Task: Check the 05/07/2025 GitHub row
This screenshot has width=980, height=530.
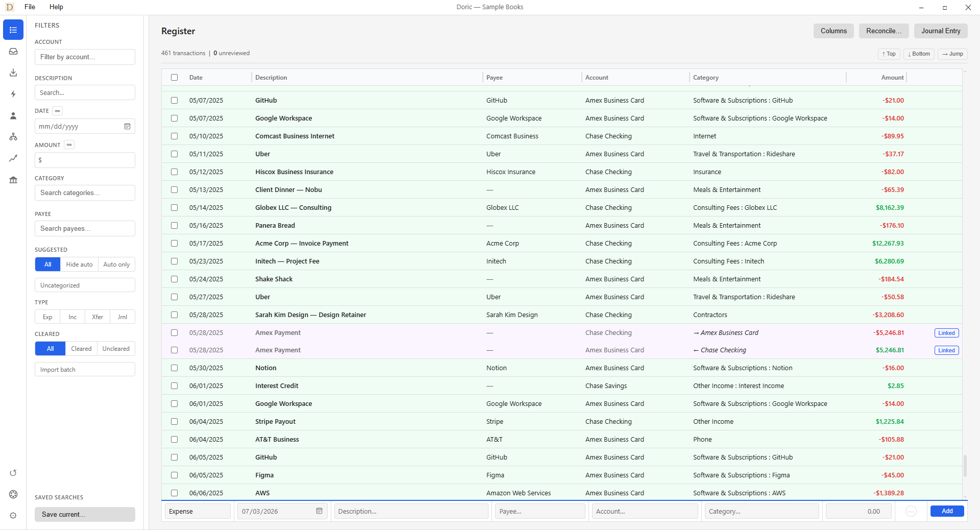Action: tap(175, 101)
